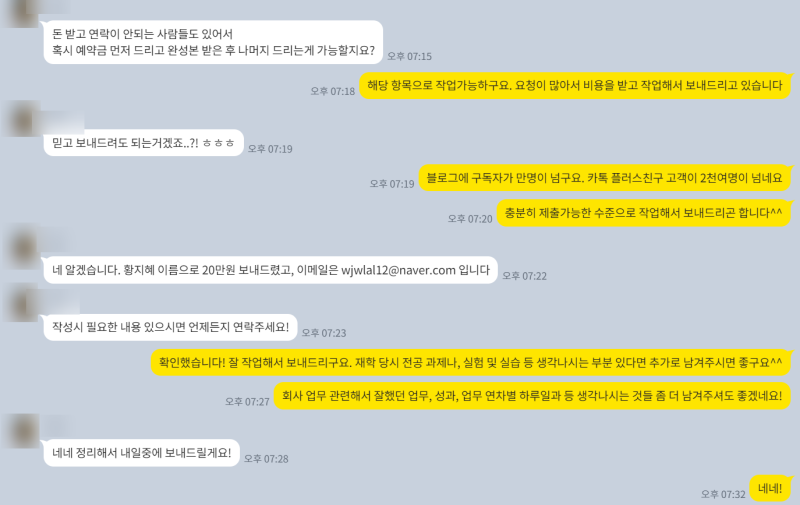Select the message 돈 받고 연락이 안되는 bubble
Image resolution: width=800 pixels, height=505 pixels.
[213, 42]
